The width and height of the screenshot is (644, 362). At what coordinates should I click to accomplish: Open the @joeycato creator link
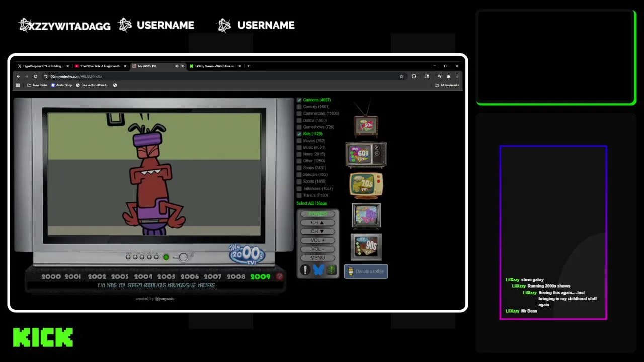coord(165,299)
